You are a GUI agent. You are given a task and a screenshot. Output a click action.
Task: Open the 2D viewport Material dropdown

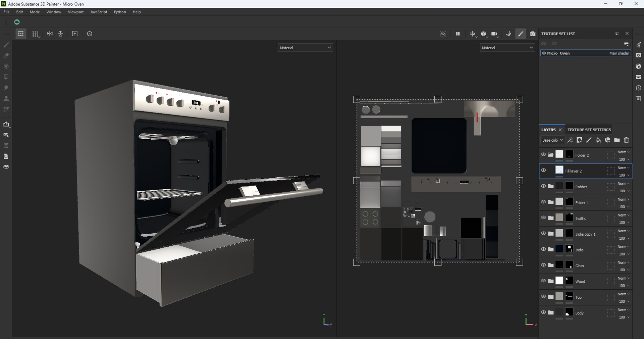507,48
